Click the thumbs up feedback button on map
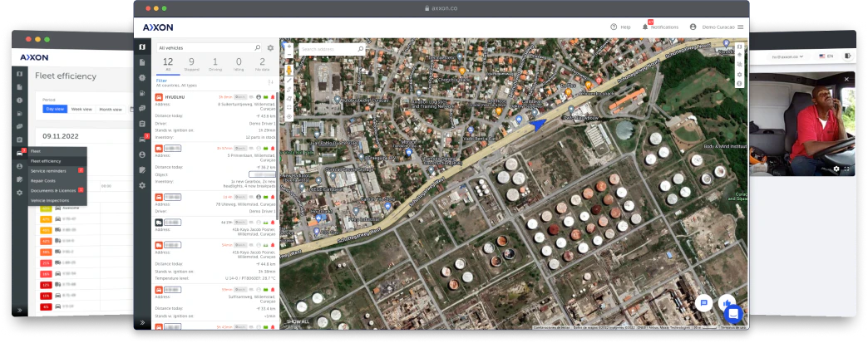The image size is (868, 343). [727, 302]
